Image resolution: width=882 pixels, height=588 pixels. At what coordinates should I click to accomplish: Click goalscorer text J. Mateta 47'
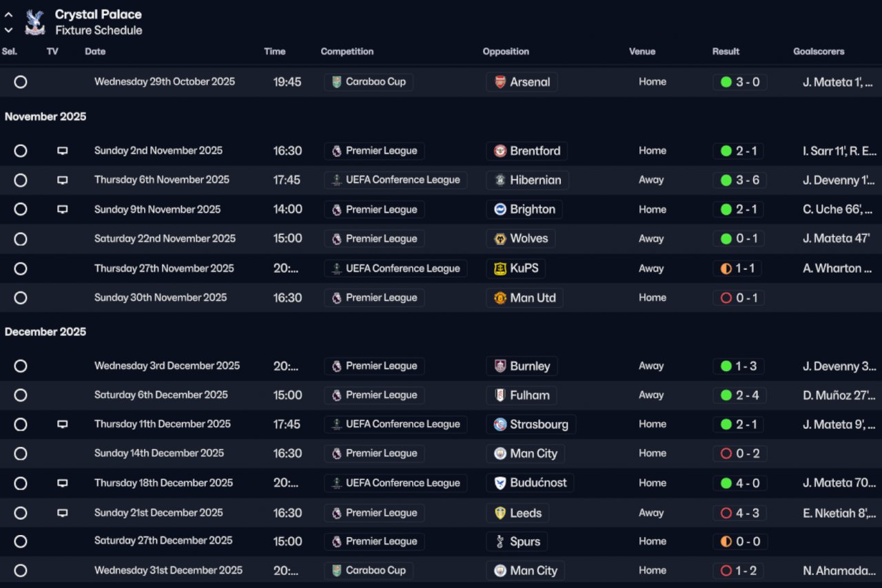837,239
